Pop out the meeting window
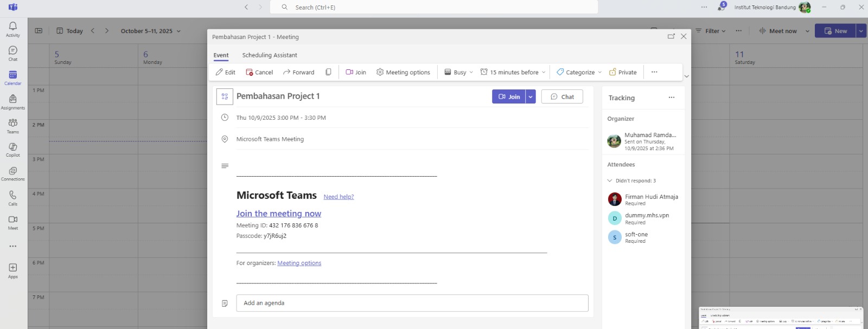Screen dimensions: 868x329 pyautogui.click(x=671, y=36)
